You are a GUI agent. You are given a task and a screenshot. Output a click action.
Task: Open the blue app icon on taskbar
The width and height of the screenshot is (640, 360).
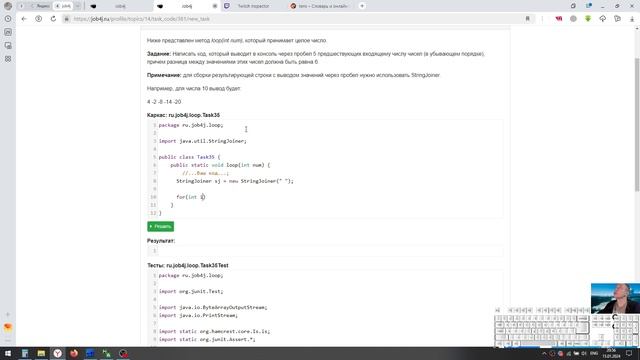point(90,353)
